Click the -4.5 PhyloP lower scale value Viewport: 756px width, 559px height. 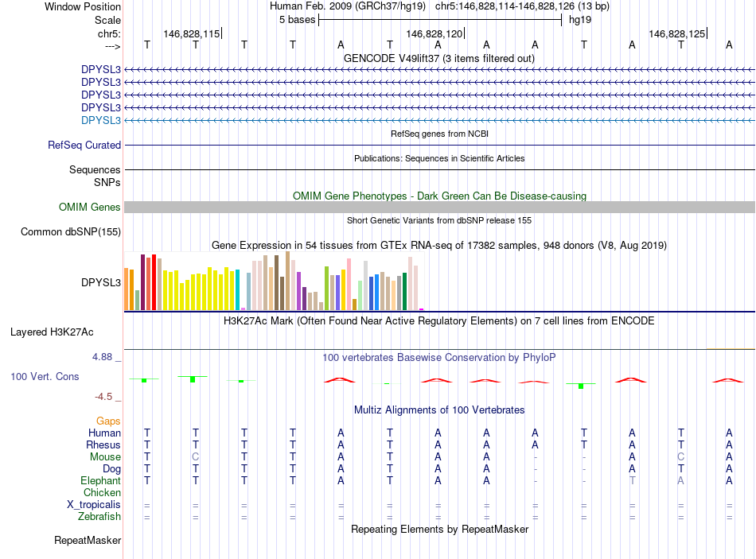pos(103,397)
